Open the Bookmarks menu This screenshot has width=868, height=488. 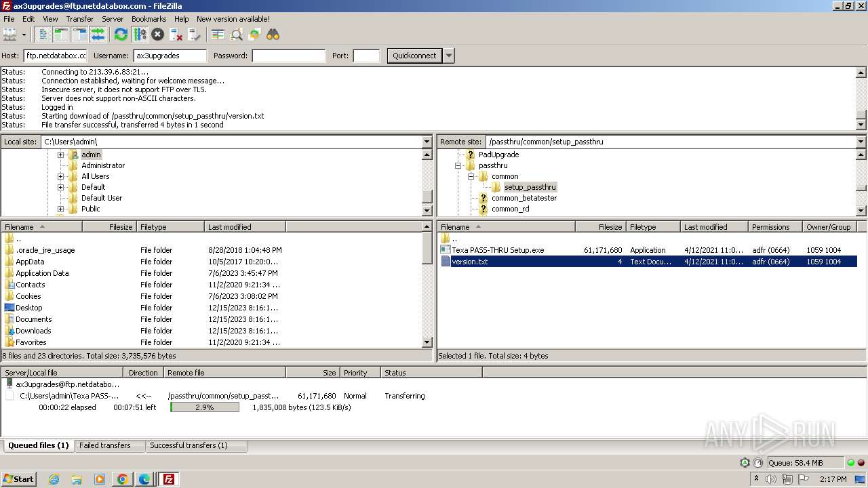149,19
